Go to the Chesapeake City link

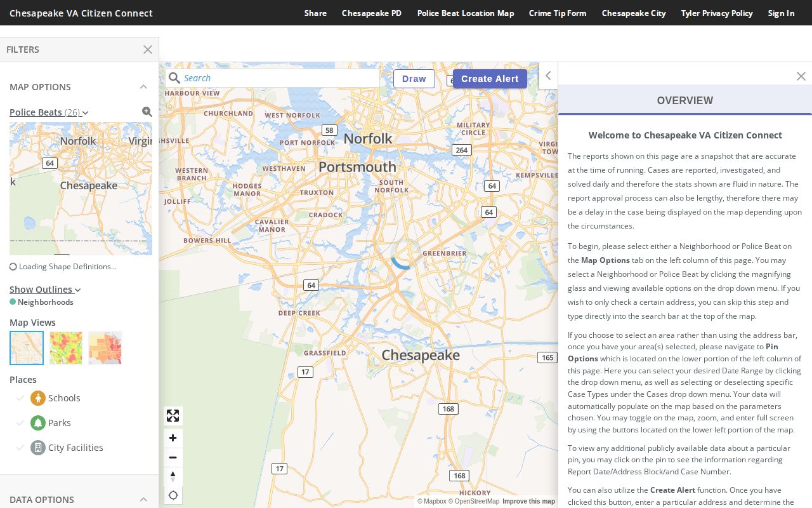634,13
